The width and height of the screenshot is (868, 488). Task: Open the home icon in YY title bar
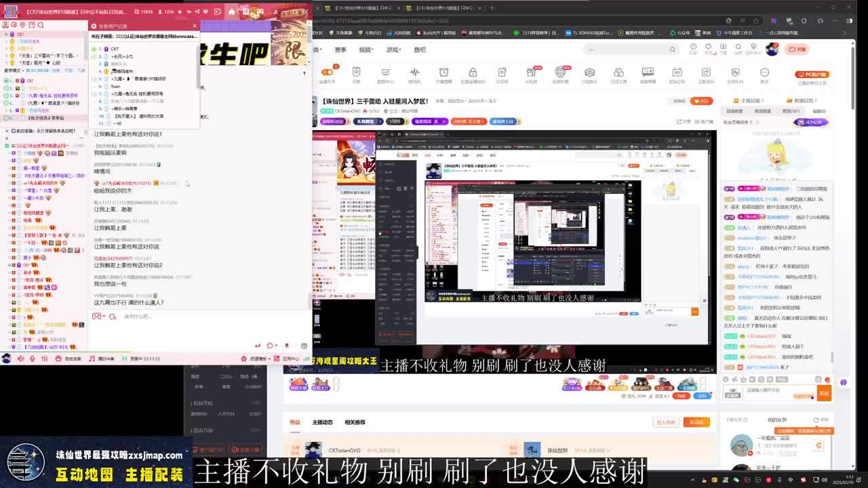[231, 12]
